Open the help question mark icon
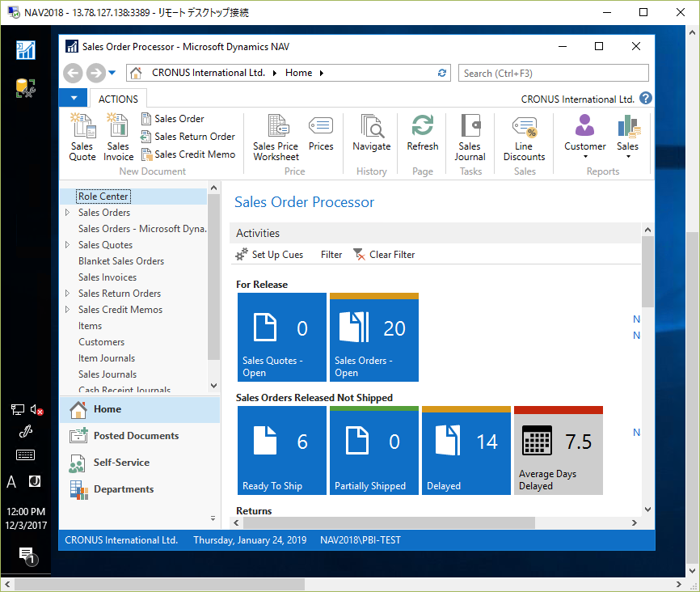Screen dimensions: 700x592 (646, 99)
